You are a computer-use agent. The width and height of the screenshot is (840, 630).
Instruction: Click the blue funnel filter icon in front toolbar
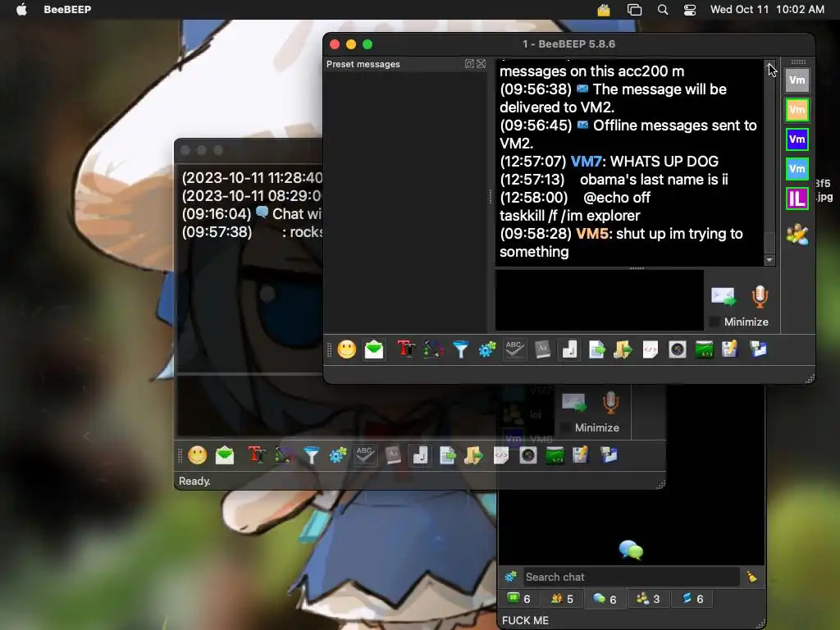pos(460,349)
